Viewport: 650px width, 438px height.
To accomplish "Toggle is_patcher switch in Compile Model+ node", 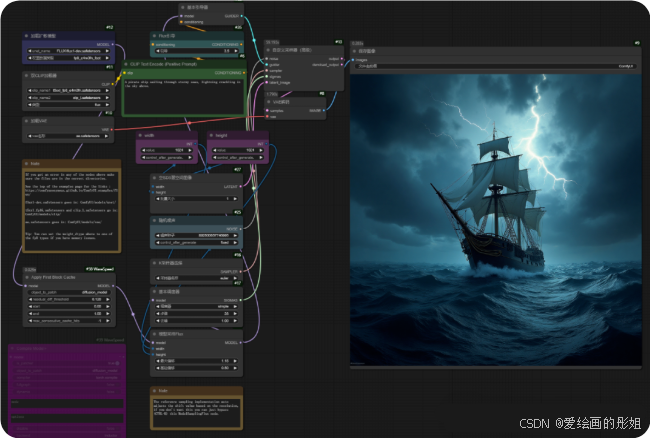I will [117, 363].
